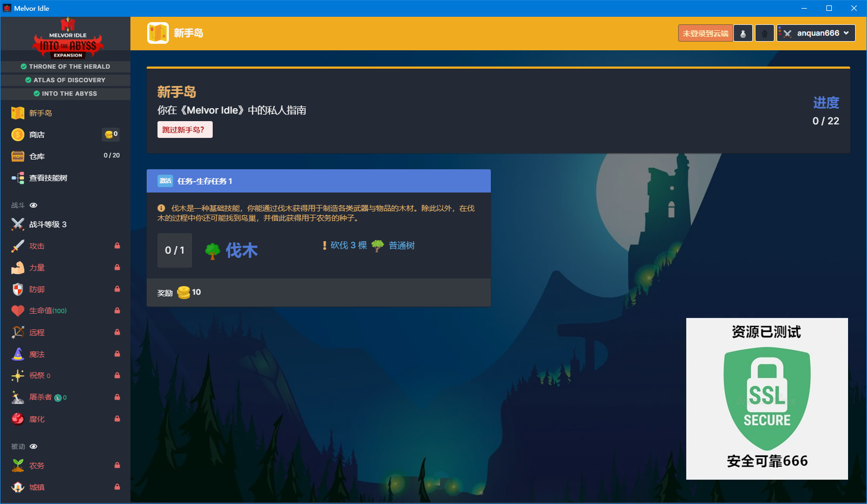Click the 新手岛 card heading

tap(177, 92)
